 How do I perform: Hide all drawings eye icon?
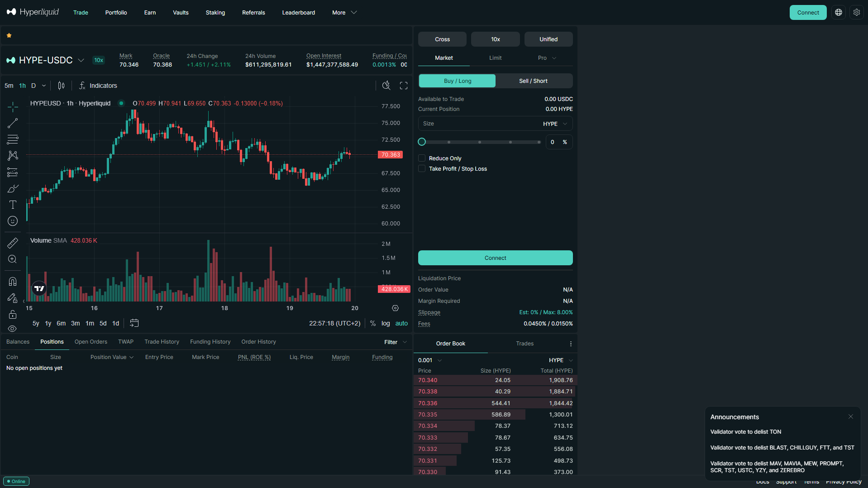(13, 329)
